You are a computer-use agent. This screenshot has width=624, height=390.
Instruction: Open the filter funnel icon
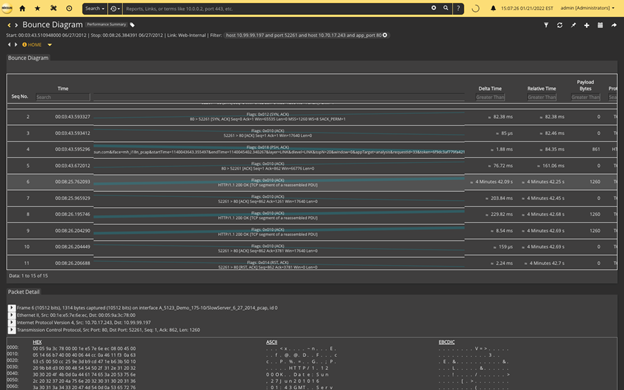click(546, 25)
